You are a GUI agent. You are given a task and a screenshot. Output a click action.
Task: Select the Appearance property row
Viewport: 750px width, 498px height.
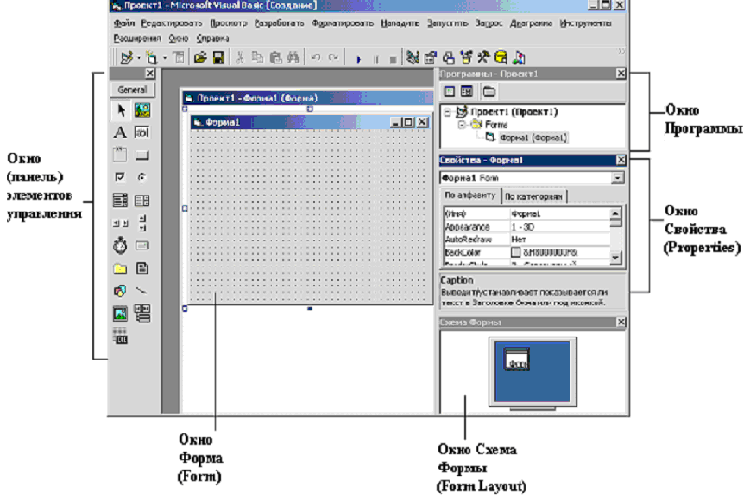[x=527, y=227]
